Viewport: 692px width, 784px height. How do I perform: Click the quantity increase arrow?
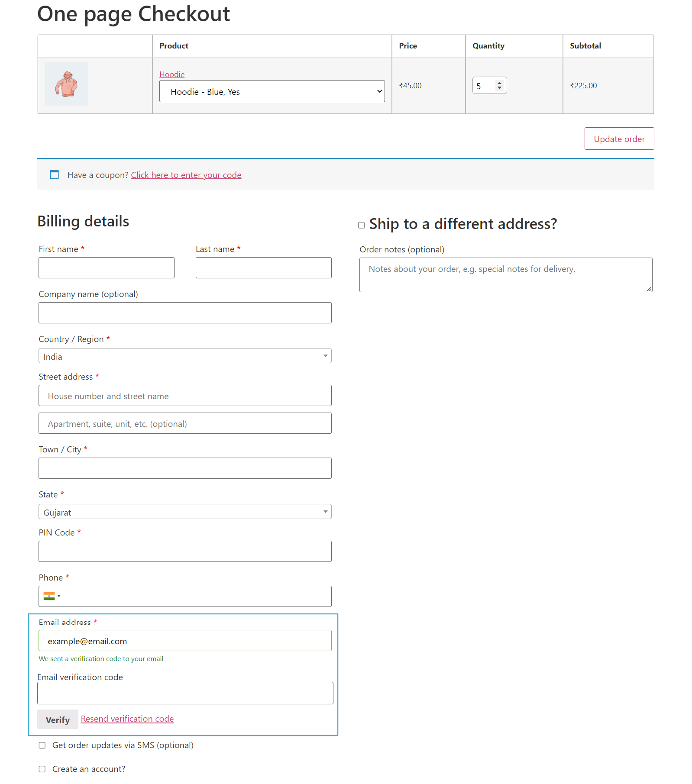tap(499, 82)
